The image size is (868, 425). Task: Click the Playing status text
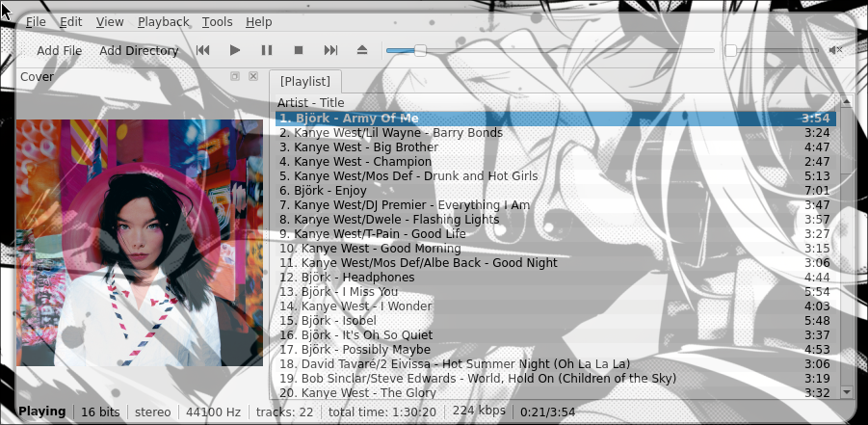click(x=42, y=412)
